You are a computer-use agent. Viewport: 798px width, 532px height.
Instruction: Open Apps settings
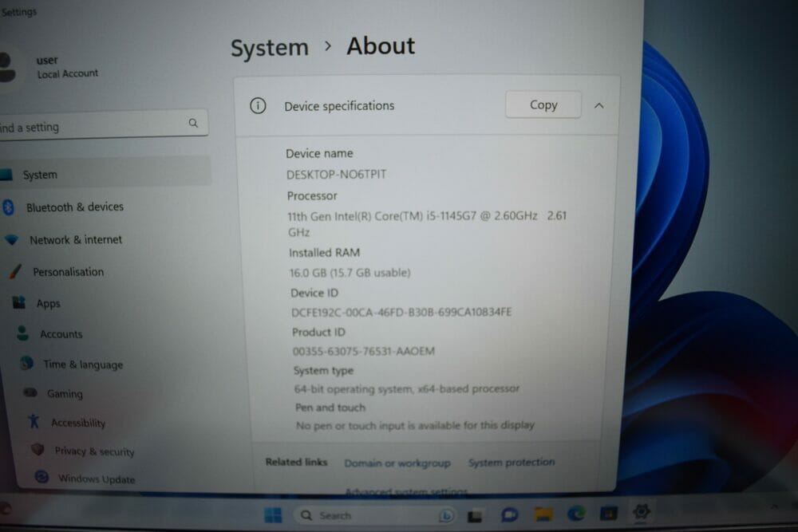point(49,304)
